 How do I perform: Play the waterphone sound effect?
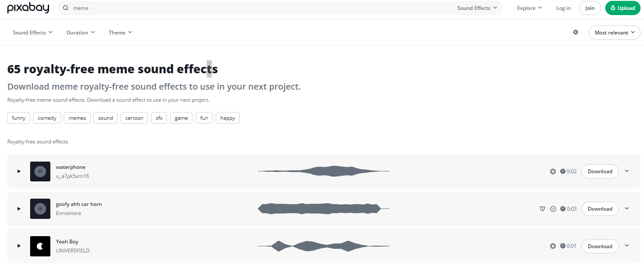[x=19, y=171]
